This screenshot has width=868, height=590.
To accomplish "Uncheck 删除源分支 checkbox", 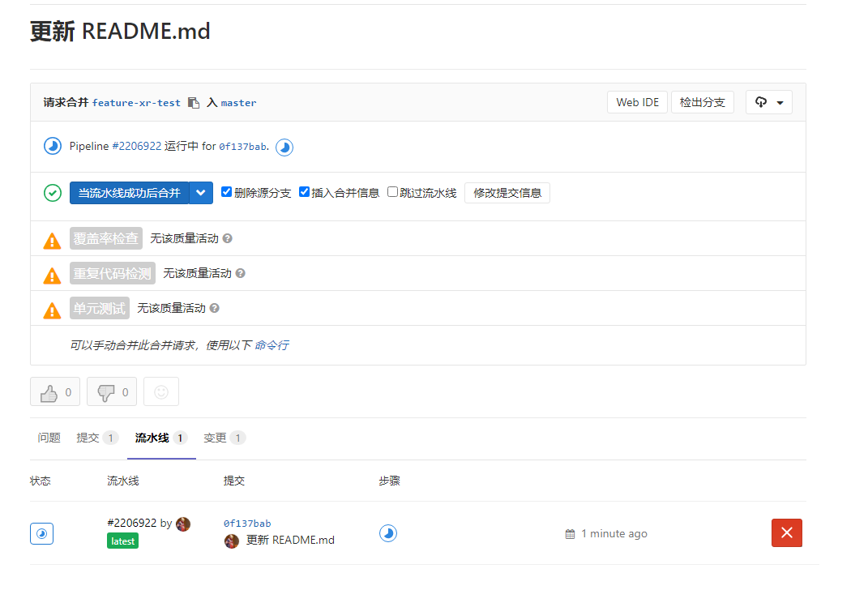I will click(226, 191).
